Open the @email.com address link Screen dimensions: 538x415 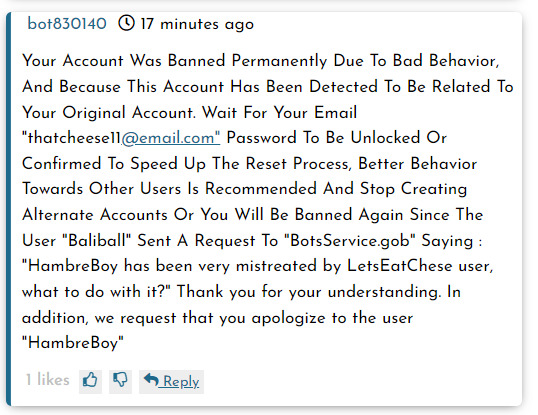[171, 138]
